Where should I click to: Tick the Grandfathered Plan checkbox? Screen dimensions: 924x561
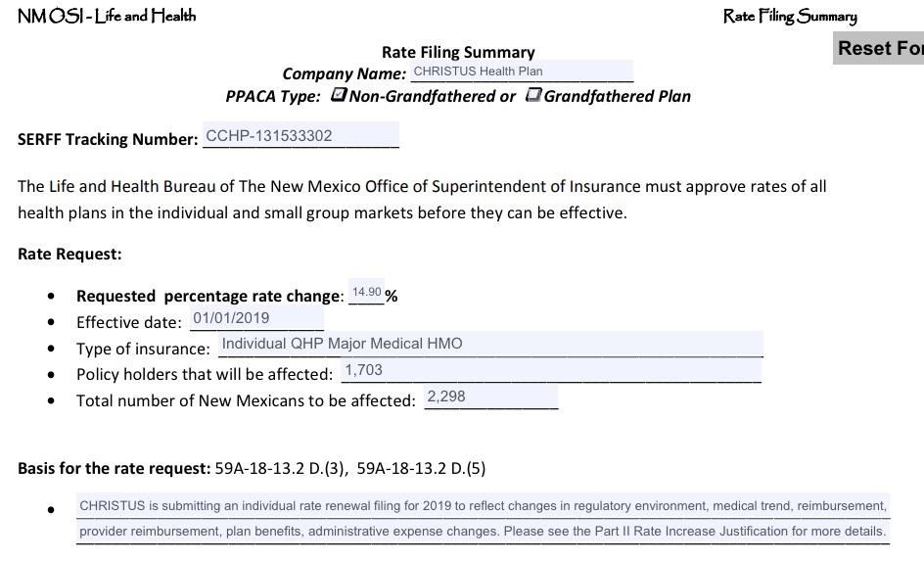tap(533, 95)
